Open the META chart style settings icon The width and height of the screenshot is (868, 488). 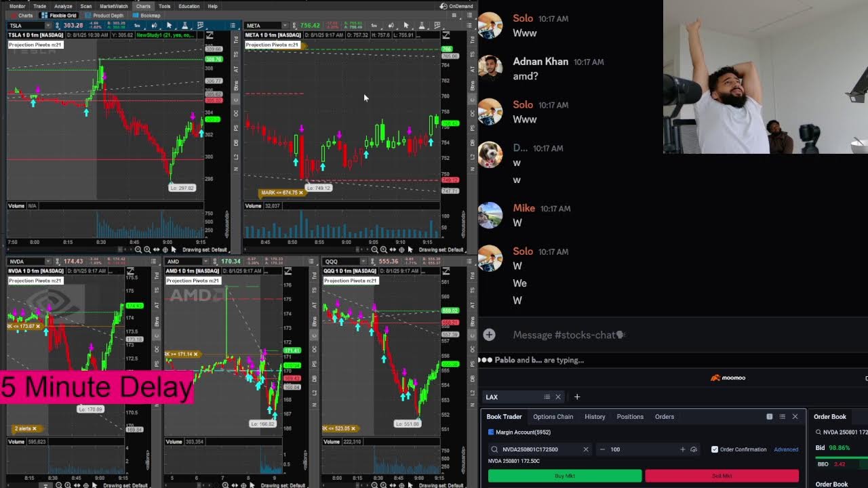point(391,26)
